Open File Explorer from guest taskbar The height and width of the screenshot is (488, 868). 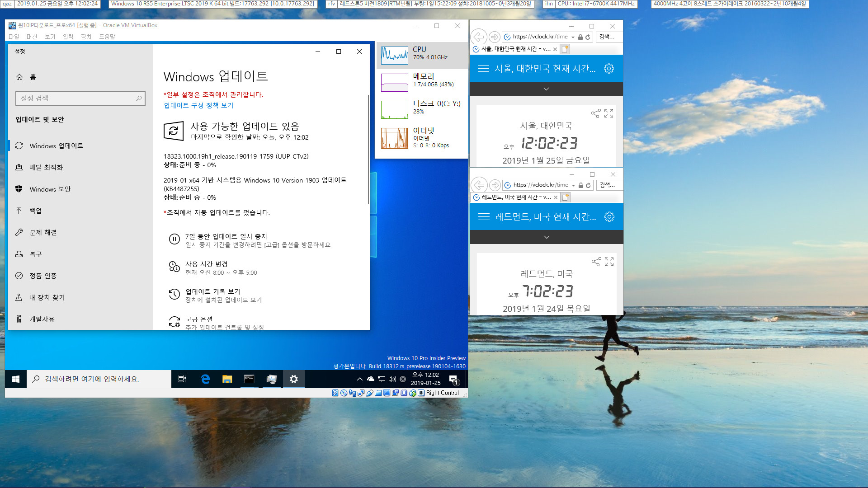(227, 379)
